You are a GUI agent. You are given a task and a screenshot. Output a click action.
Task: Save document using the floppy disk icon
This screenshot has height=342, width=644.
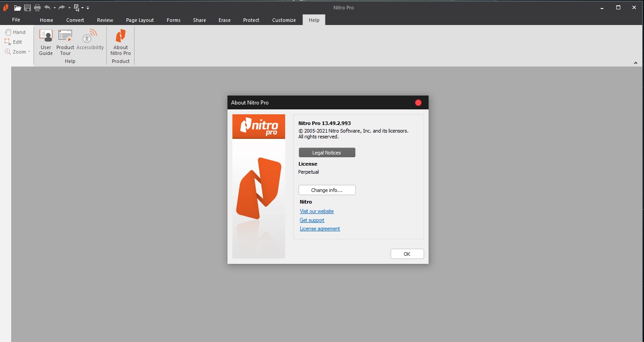[28, 8]
